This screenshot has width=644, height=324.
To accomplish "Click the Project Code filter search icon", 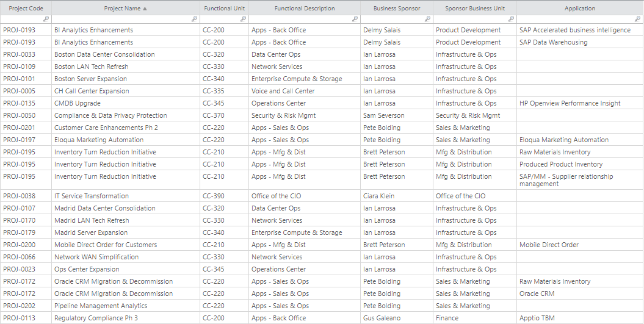I will (x=46, y=19).
